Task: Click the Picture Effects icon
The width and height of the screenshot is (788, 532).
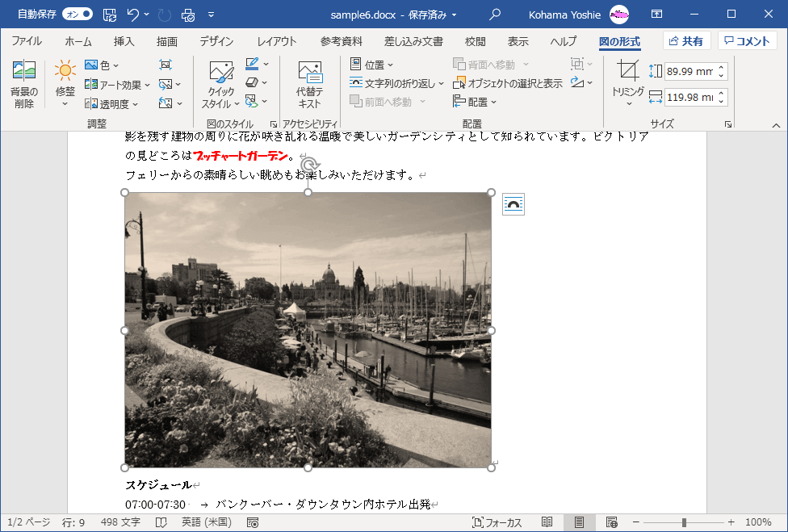Action: 252,82
